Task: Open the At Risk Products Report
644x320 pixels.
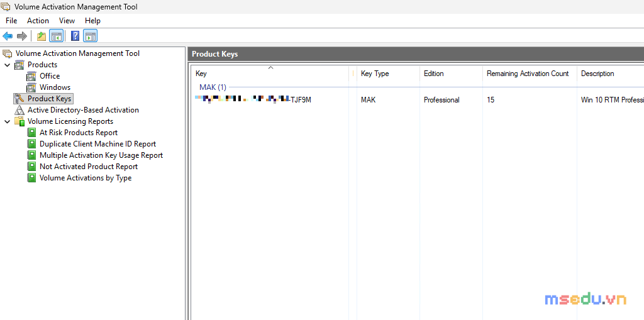Action: click(79, 133)
